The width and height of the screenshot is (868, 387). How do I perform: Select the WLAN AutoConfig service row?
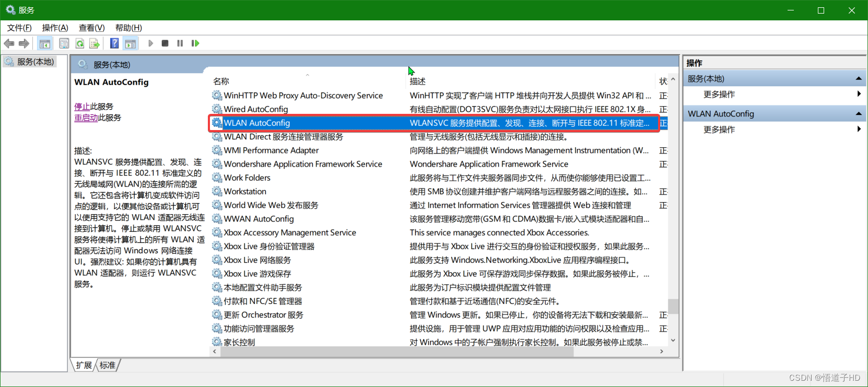439,123
